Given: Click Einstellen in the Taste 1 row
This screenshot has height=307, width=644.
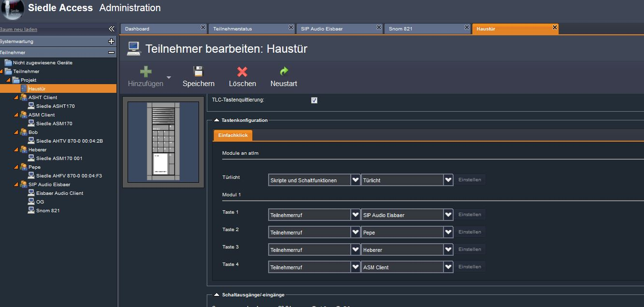Looking at the screenshot, I should click(x=470, y=215).
